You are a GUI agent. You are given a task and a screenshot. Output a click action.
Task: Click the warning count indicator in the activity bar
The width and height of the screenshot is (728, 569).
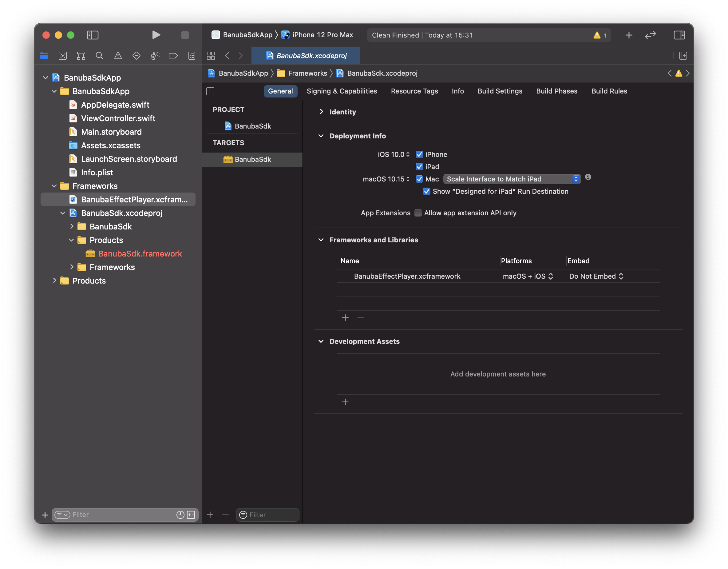tap(600, 35)
